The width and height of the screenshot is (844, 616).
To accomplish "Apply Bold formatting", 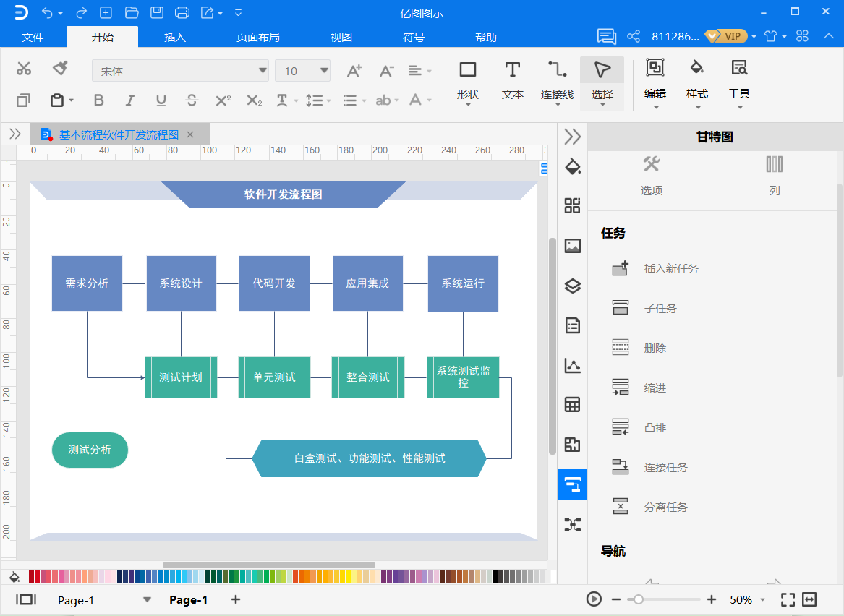I will click(x=98, y=100).
